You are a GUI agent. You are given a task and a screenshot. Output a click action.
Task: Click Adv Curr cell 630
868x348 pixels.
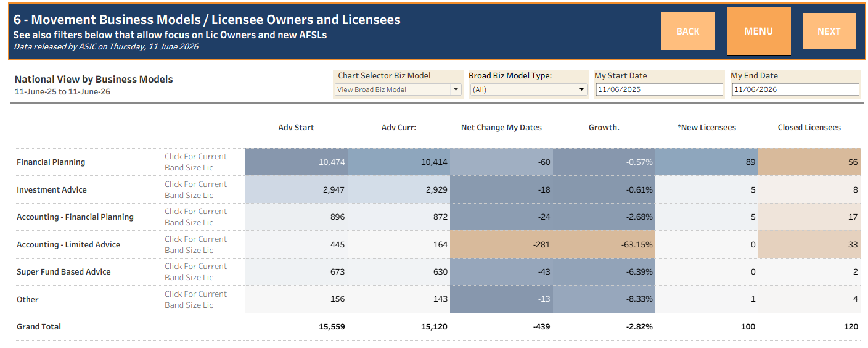399,271
